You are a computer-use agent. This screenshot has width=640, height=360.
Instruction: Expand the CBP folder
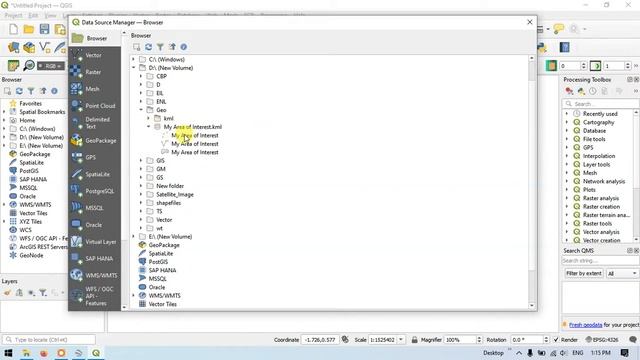point(141,76)
